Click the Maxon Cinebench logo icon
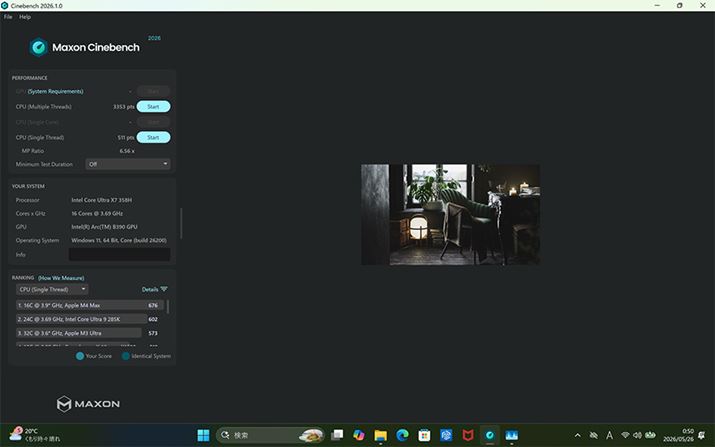Screen dimensions: 715x447 [38, 47]
